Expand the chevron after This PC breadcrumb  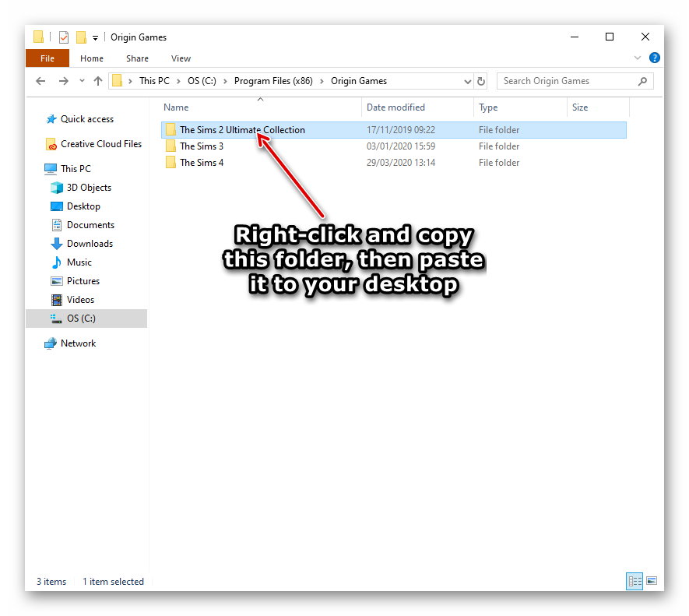178,81
